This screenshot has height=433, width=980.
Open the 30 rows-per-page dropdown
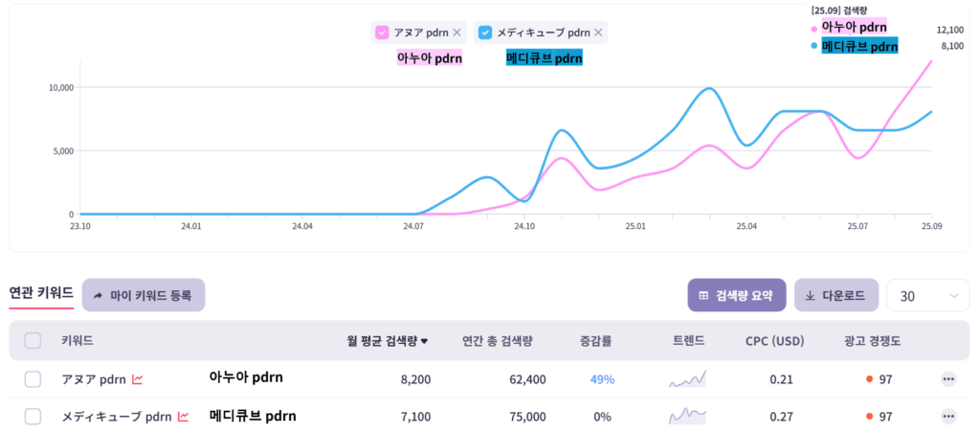pyautogui.click(x=927, y=296)
